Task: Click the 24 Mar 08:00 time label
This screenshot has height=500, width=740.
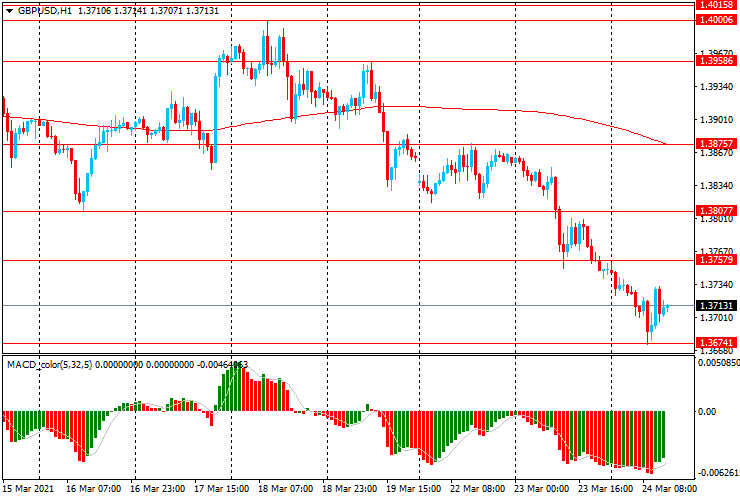Action: click(669, 488)
